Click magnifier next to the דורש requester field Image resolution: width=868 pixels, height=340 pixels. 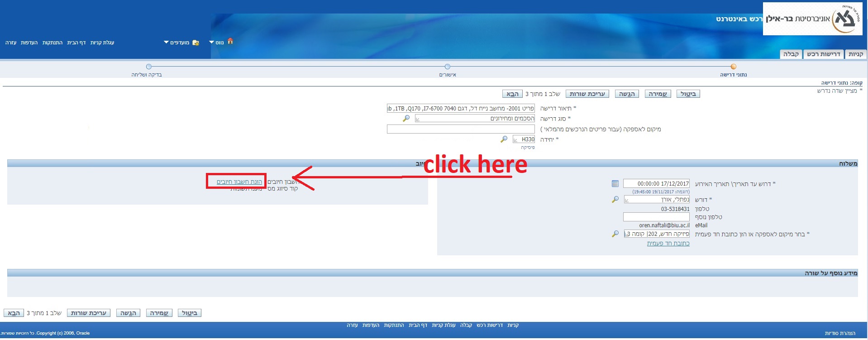[x=615, y=199]
